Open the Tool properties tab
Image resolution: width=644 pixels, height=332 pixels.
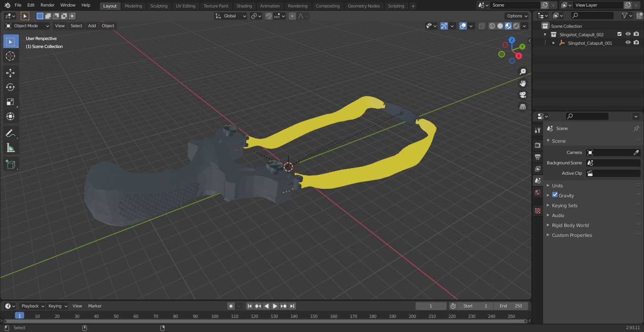[x=537, y=130]
